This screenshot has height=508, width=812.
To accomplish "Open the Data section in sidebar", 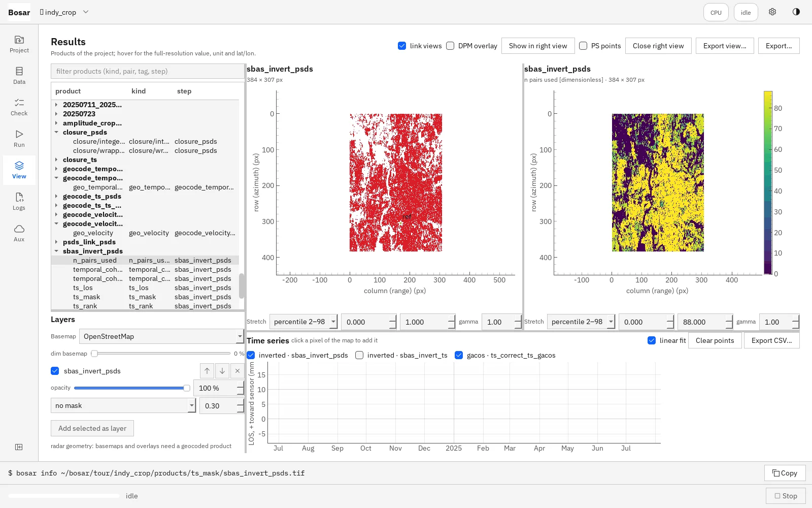I will pyautogui.click(x=19, y=76).
